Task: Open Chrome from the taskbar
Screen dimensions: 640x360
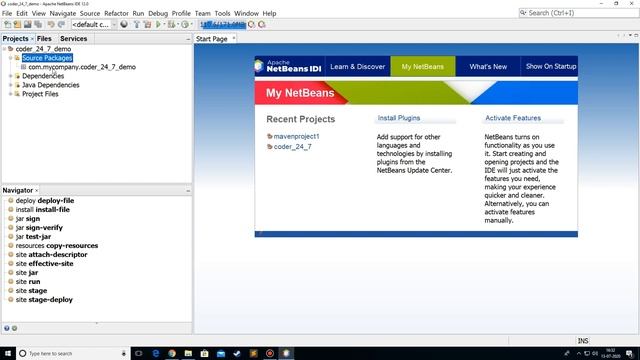Action: [x=172, y=353]
